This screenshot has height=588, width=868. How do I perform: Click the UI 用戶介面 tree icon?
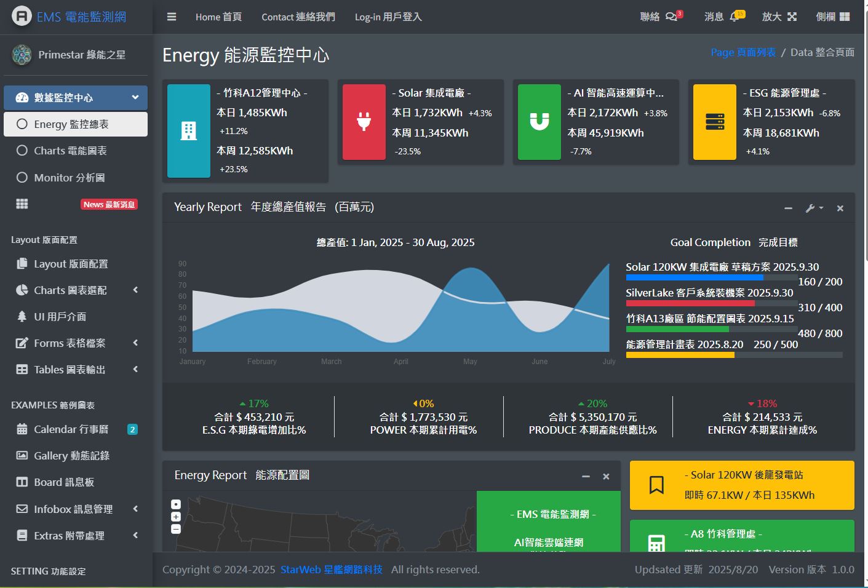click(22, 317)
